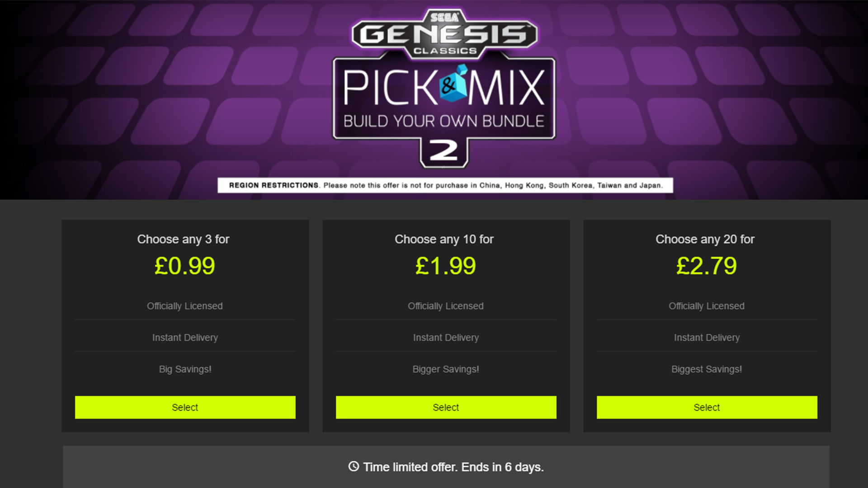868x488 pixels.
Task: Click the Big Savings! text
Action: [x=185, y=369]
